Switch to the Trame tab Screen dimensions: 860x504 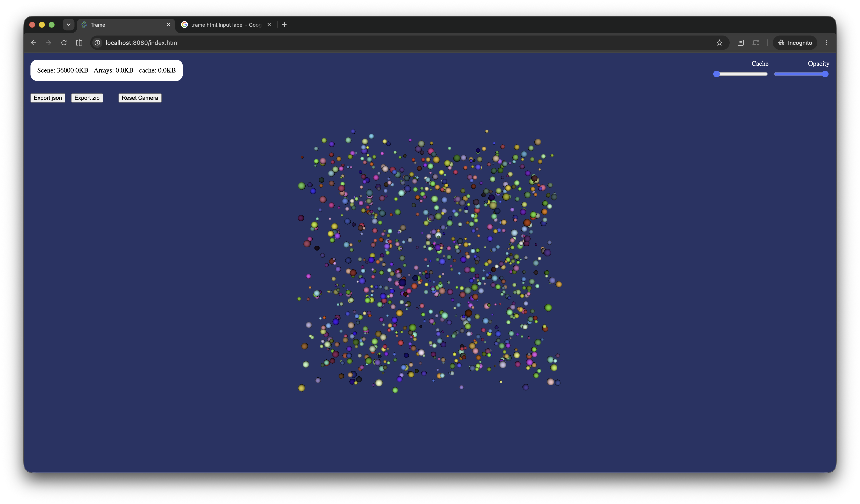click(125, 25)
